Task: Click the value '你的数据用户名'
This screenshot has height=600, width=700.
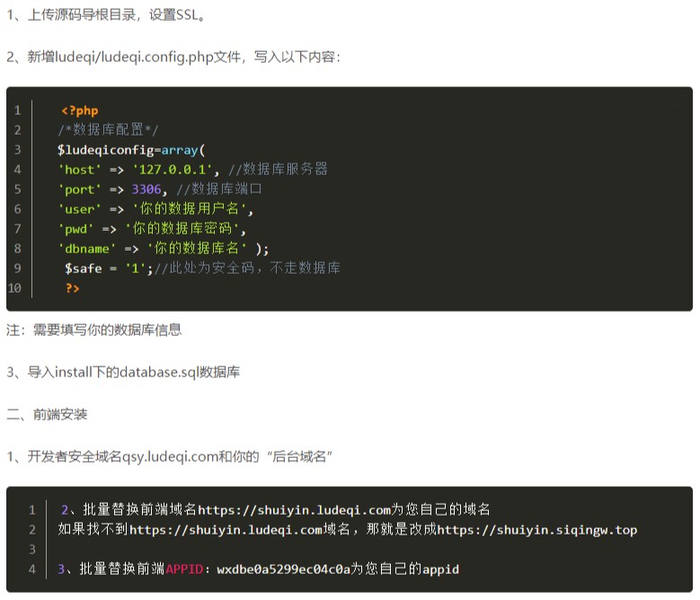Action: point(190,208)
